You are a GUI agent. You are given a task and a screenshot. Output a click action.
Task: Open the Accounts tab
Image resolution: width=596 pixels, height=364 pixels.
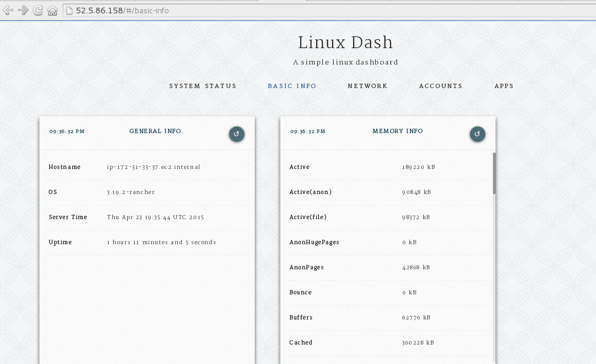point(441,86)
